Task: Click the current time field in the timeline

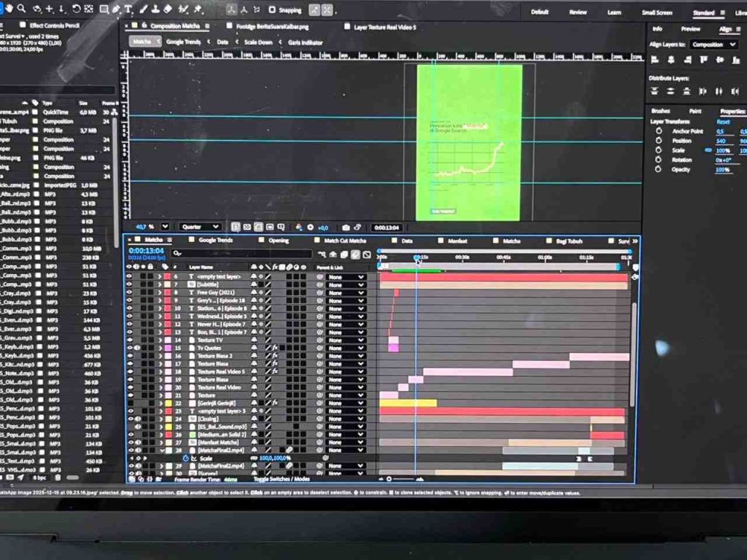Action: tap(146, 250)
